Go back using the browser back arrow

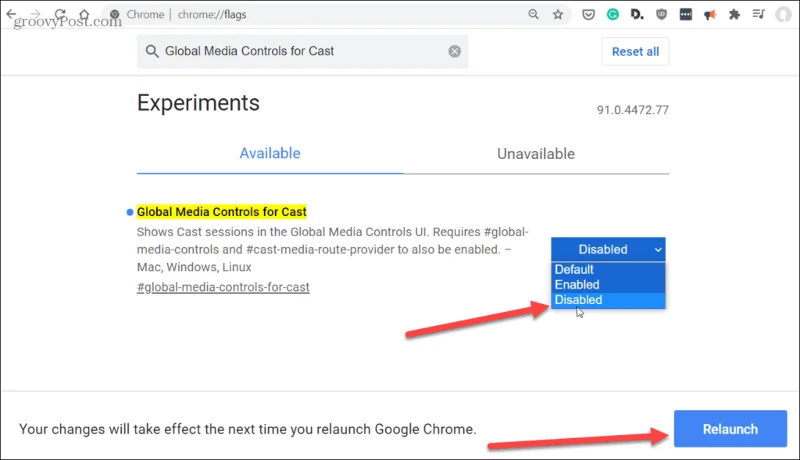tap(11, 14)
